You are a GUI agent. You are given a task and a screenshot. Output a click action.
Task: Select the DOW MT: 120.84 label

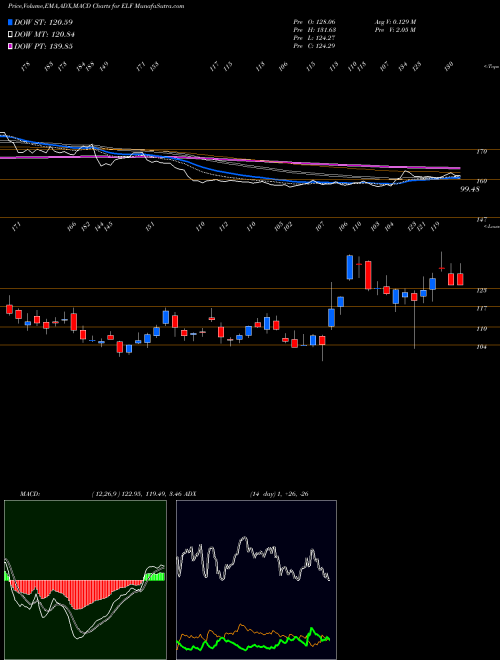44,34
